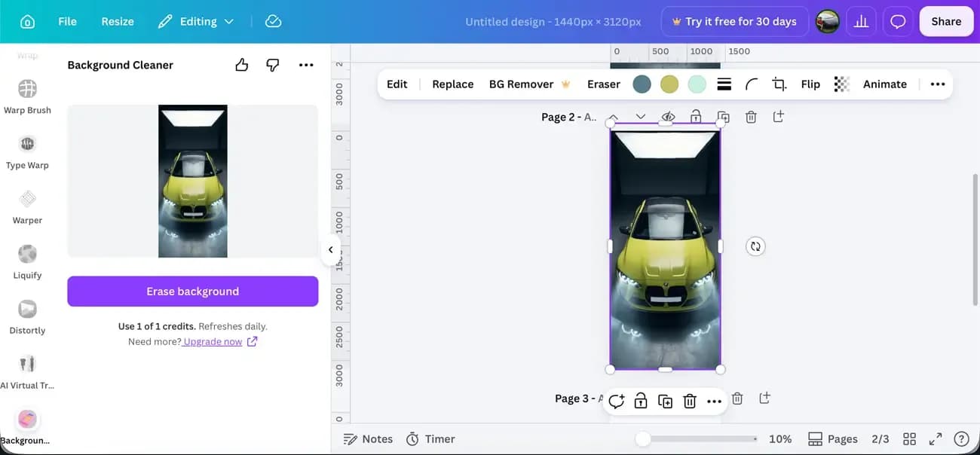Open the user profile avatar
This screenshot has height=455, width=980.
pyautogui.click(x=828, y=22)
